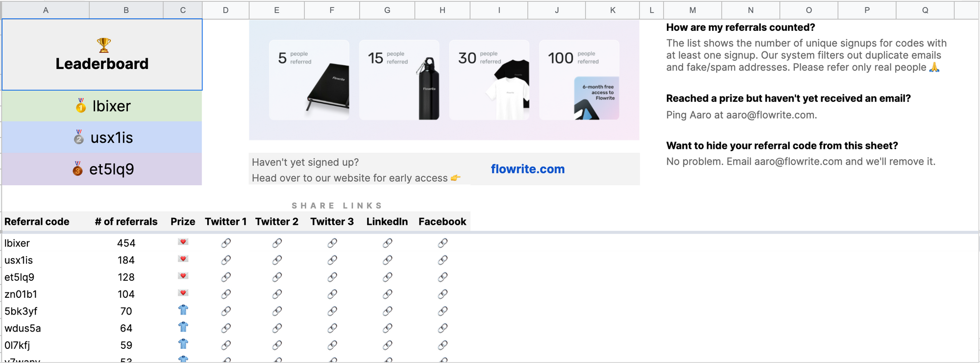This screenshot has width=980, height=363.
Task: Open the Facebook share link for et5lq9
Action: (442, 277)
